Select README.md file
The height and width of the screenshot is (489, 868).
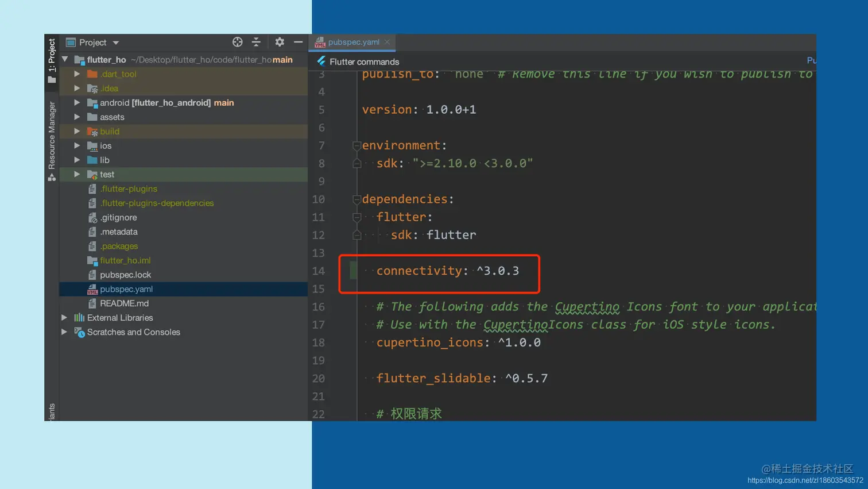click(x=124, y=303)
